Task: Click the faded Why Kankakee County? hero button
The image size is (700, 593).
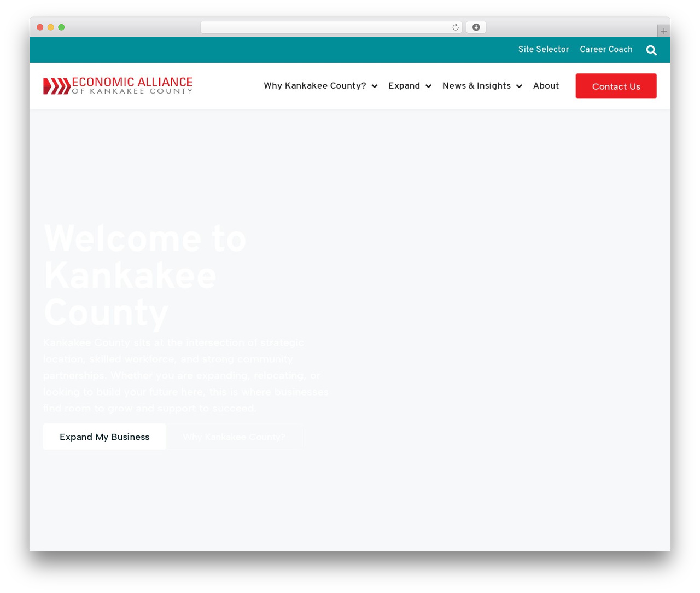Action: (234, 437)
